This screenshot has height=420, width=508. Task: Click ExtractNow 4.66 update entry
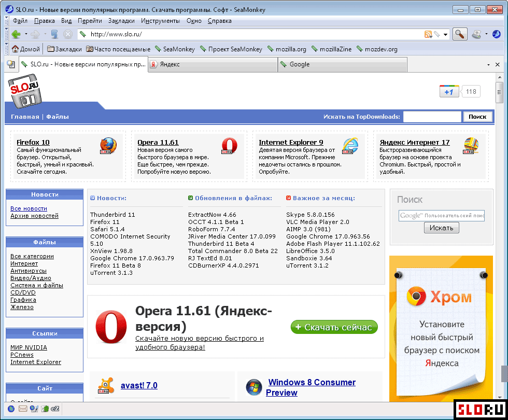pyautogui.click(x=212, y=215)
